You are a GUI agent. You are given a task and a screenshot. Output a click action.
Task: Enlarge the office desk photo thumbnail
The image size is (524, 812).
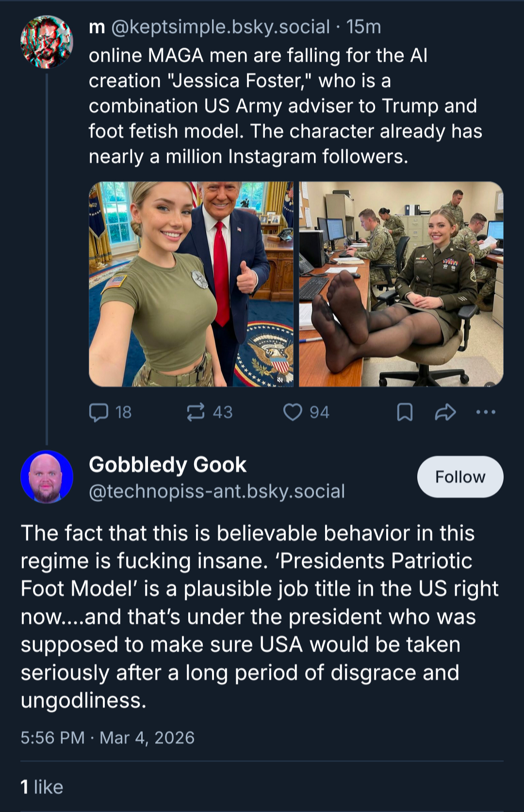tap(401, 284)
